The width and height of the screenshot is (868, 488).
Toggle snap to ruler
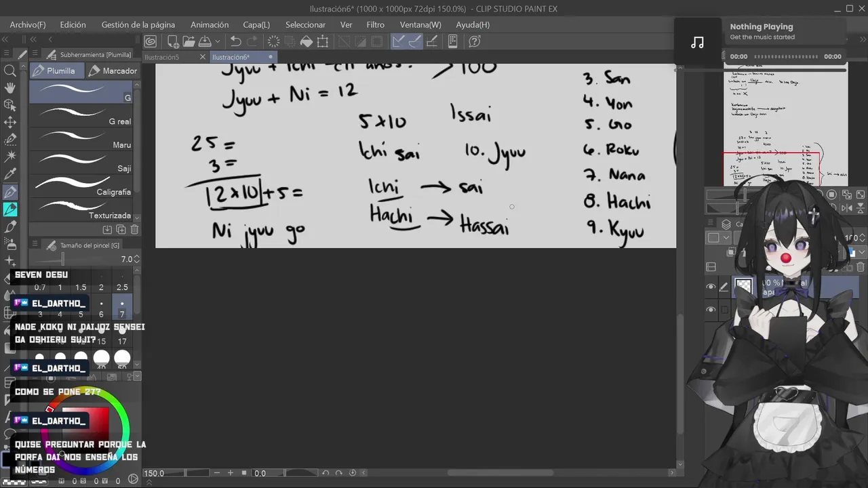tap(399, 41)
